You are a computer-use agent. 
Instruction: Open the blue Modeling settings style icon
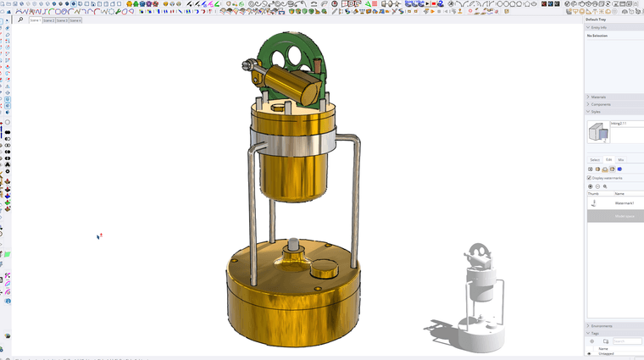coord(619,169)
